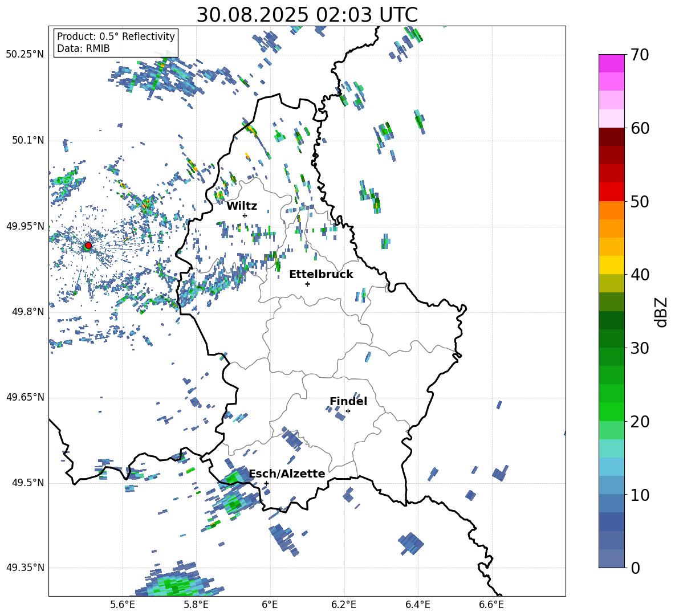This screenshot has width=675, height=616.
Task: Click the 49.65°N latitude label
Action: click(x=25, y=397)
